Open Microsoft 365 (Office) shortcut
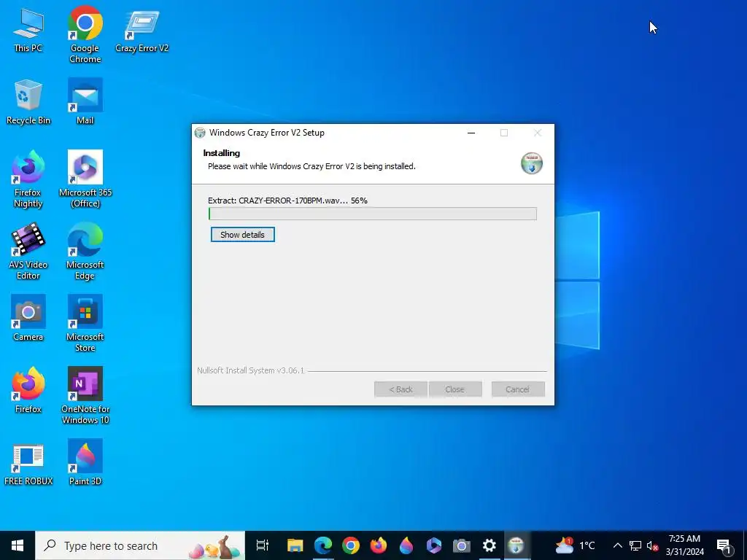The image size is (747, 560). coord(85,179)
